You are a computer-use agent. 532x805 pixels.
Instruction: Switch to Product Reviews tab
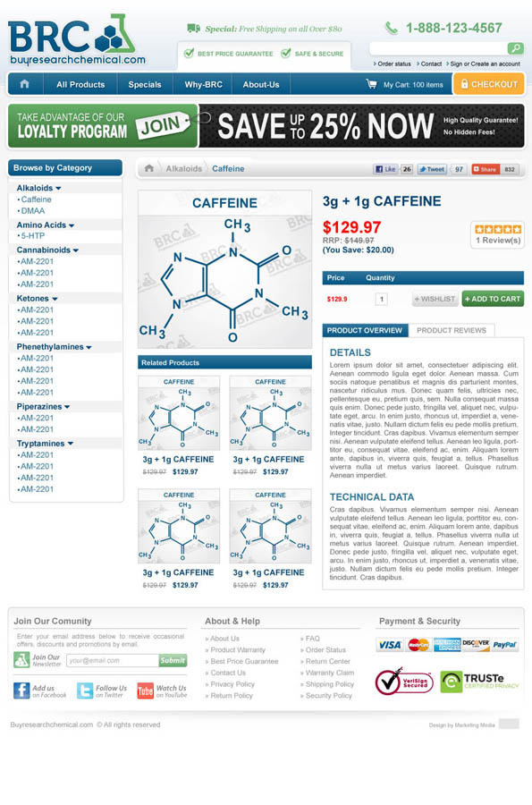452,330
